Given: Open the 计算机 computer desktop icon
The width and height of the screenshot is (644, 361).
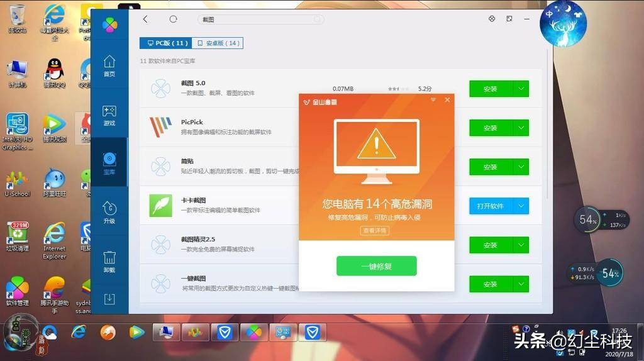Looking at the screenshot, I should coord(17,74).
